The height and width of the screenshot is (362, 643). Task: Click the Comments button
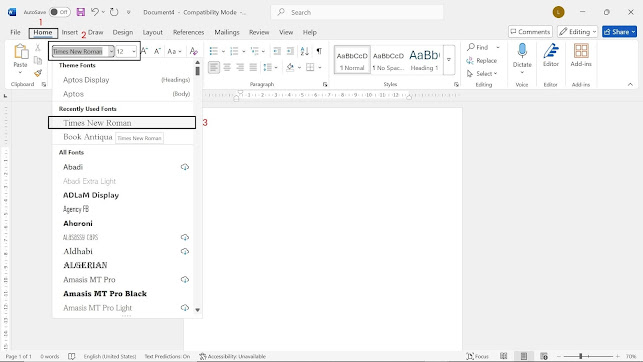[x=530, y=32]
